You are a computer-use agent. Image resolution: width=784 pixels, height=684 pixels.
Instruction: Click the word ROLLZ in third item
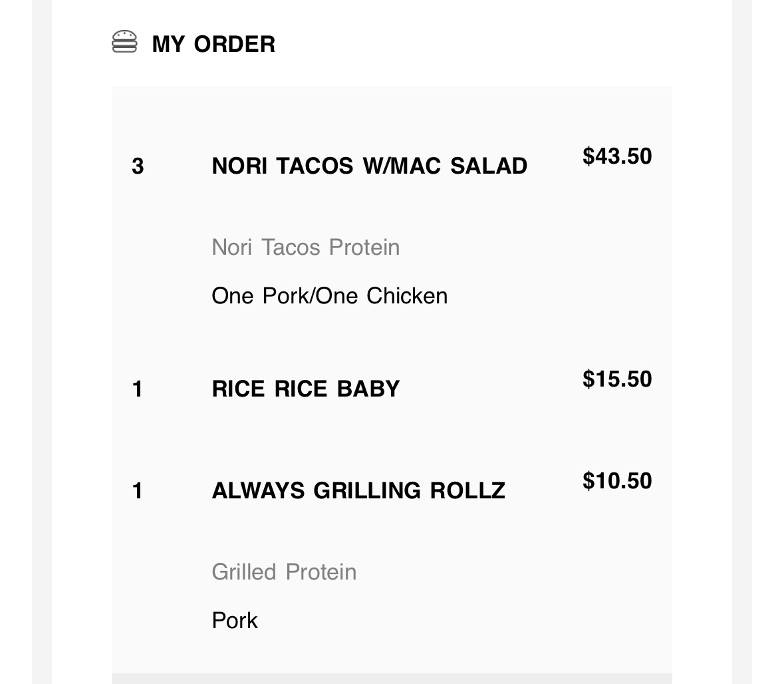tap(467, 491)
